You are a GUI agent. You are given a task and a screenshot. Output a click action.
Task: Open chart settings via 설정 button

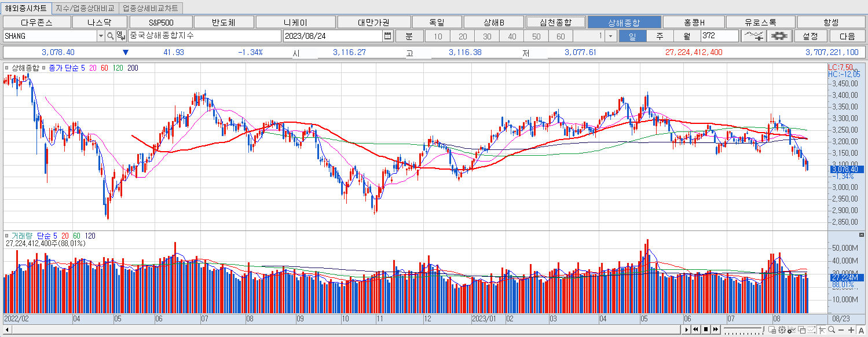click(x=810, y=35)
